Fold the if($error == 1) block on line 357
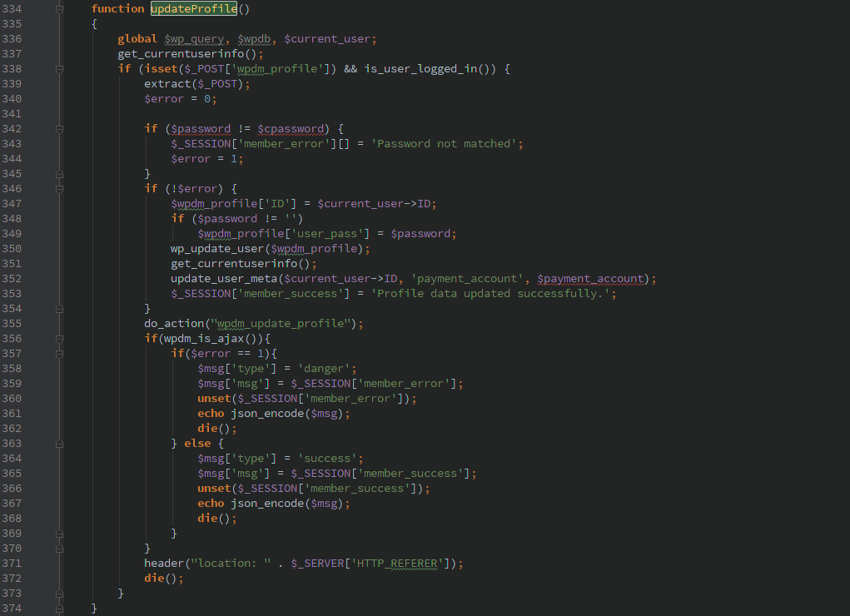This screenshot has height=616, width=850. pyautogui.click(x=60, y=354)
